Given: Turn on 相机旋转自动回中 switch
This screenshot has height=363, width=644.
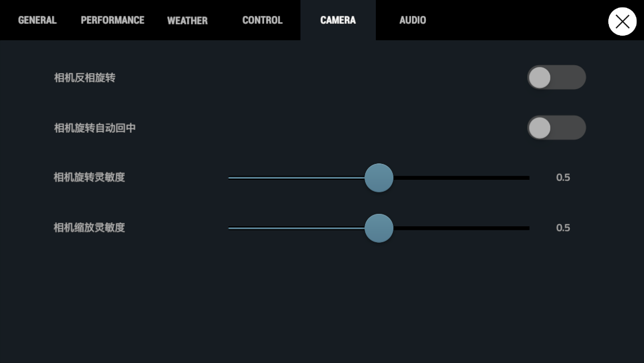Looking at the screenshot, I should (557, 128).
